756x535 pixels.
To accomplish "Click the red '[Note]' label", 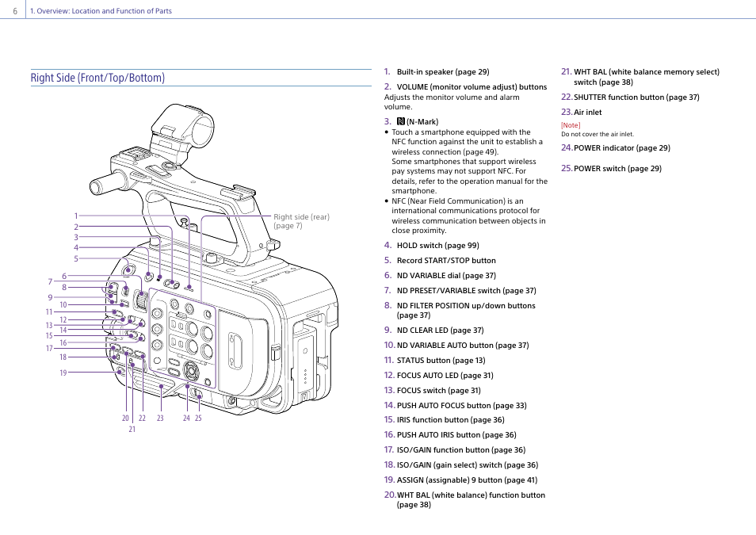I will pos(571,125).
